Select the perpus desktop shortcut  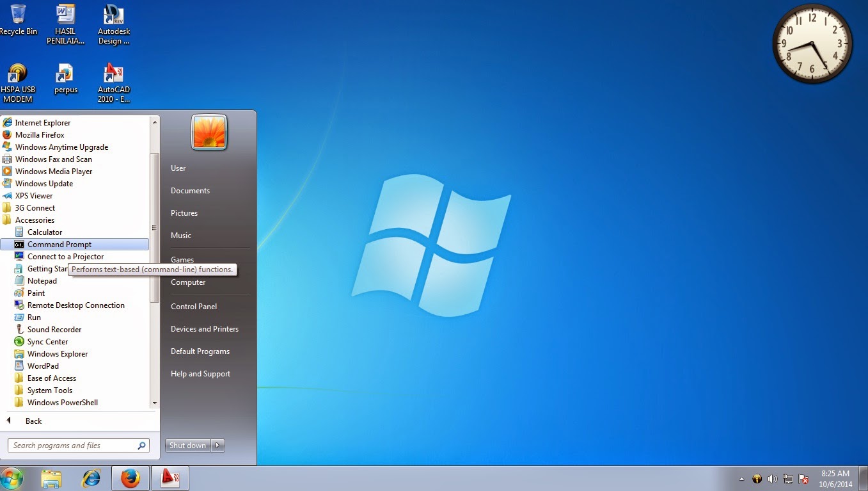65,79
